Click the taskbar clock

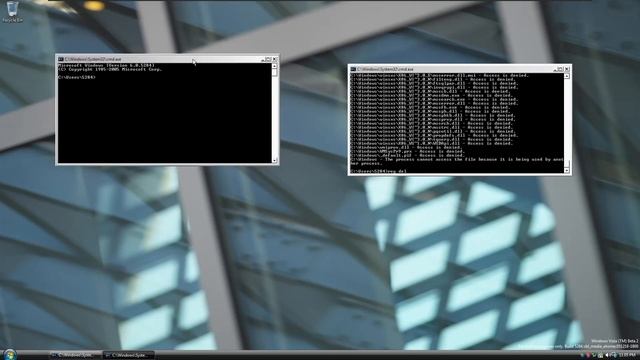pyautogui.click(x=628, y=356)
